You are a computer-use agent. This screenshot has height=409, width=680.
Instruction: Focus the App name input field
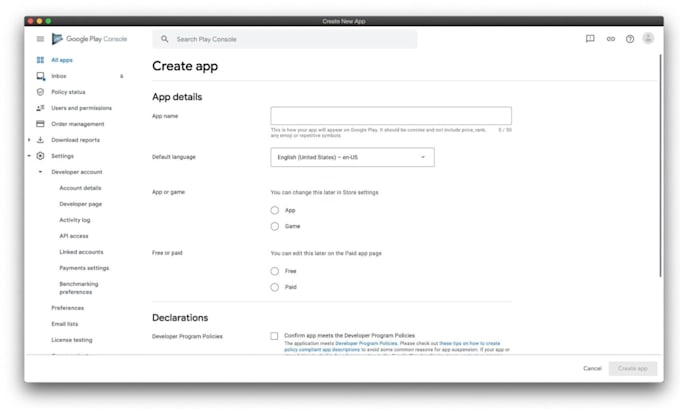[391, 116]
